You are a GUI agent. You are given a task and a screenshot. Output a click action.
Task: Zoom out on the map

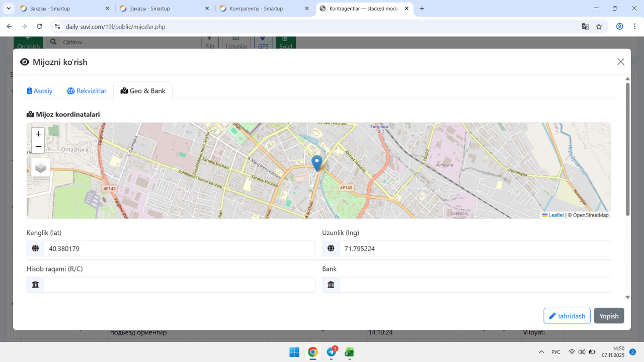point(38,147)
